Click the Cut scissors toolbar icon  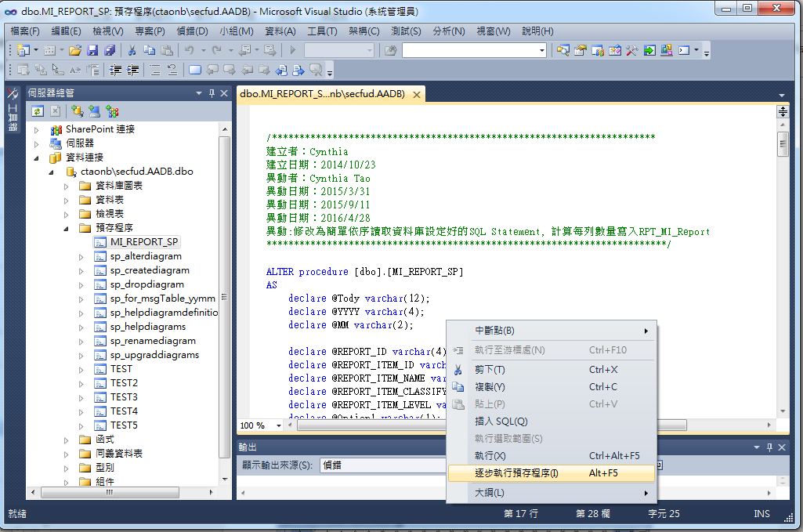coord(132,50)
